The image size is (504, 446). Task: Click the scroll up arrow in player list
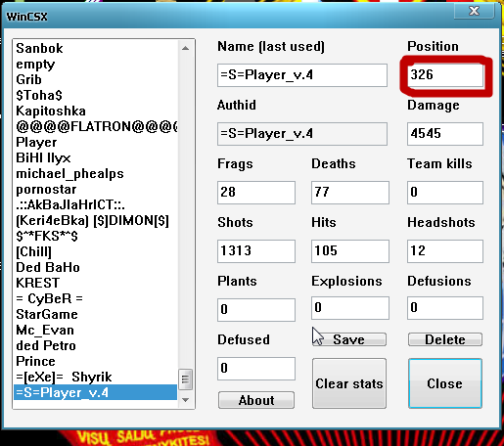coord(185,48)
